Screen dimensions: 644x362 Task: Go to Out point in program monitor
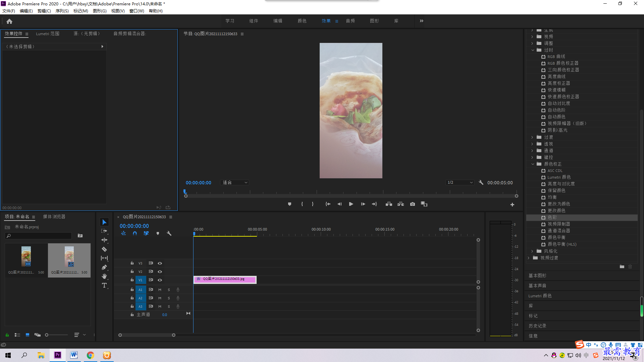374,204
